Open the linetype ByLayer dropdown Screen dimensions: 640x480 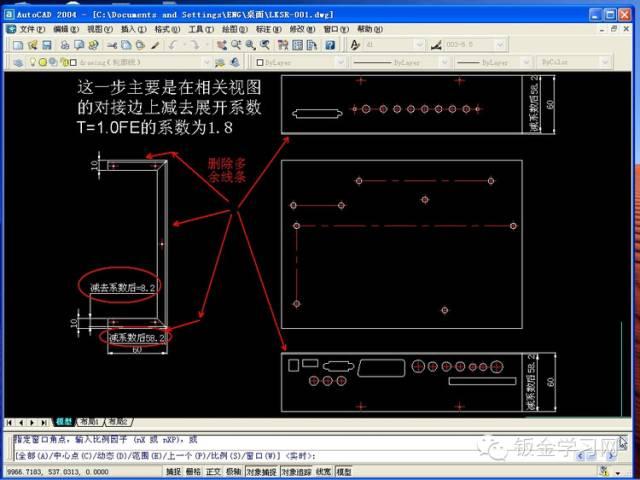point(444,62)
